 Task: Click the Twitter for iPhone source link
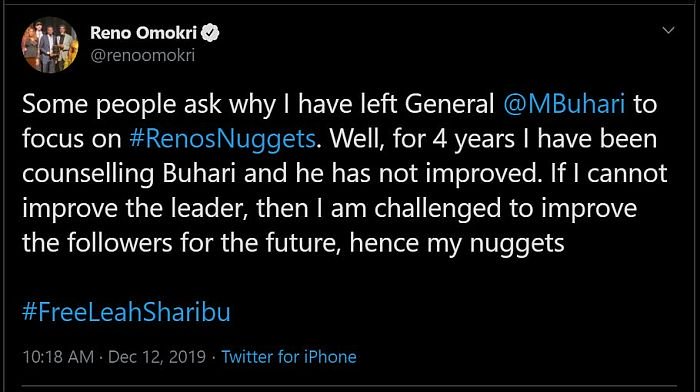(289, 357)
